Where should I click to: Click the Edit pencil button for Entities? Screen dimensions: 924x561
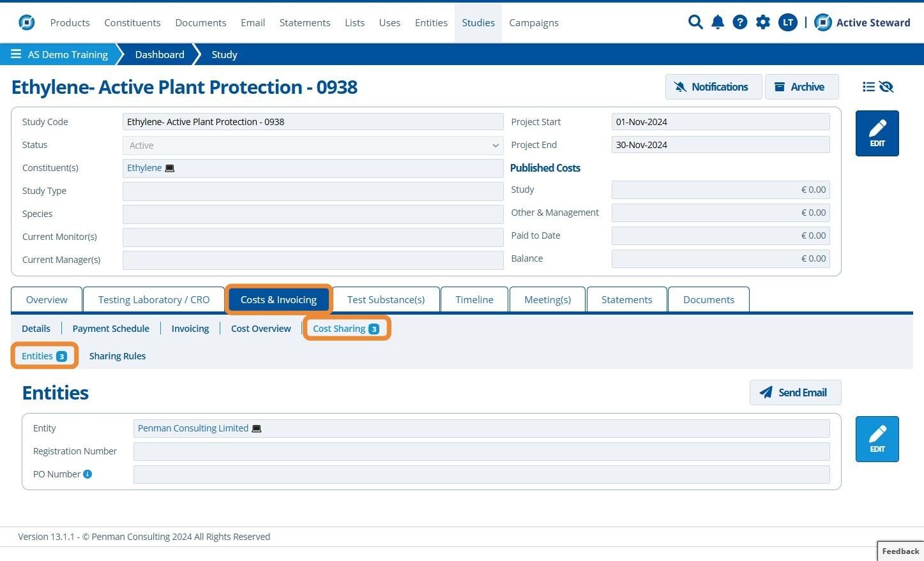pos(877,439)
